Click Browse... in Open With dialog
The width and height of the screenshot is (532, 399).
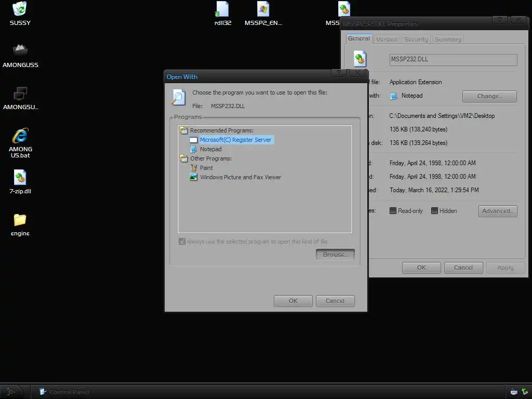(335, 255)
